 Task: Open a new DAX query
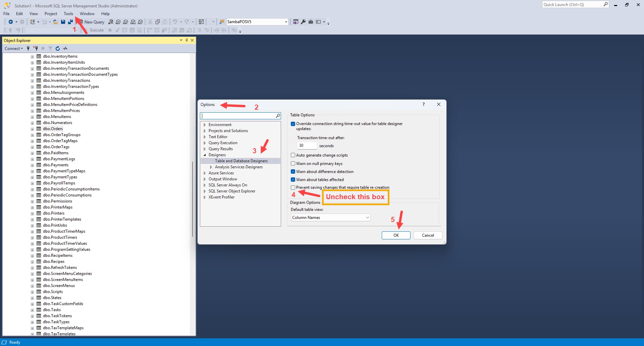[x=140, y=22]
